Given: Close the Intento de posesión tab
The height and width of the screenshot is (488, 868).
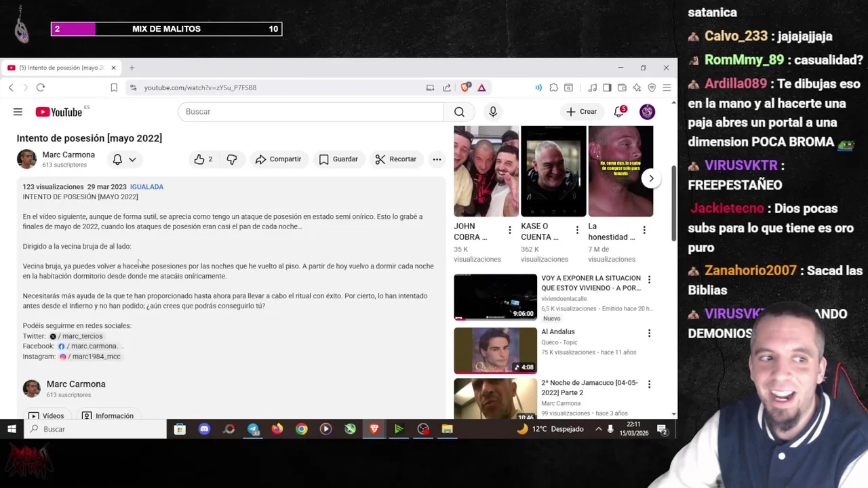Looking at the screenshot, I should (113, 68).
